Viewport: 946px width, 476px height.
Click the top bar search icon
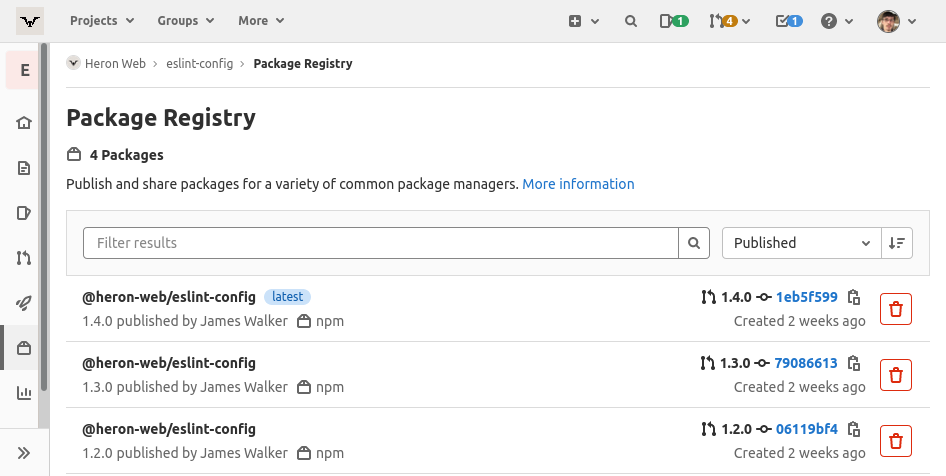(630, 21)
